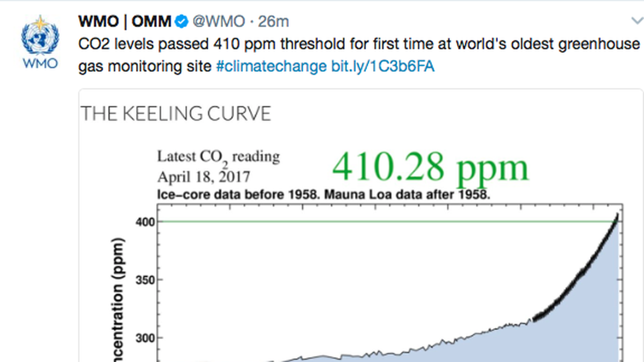Click the Latest CO2 reading label
Screen dimensions: 644x362
(218, 157)
